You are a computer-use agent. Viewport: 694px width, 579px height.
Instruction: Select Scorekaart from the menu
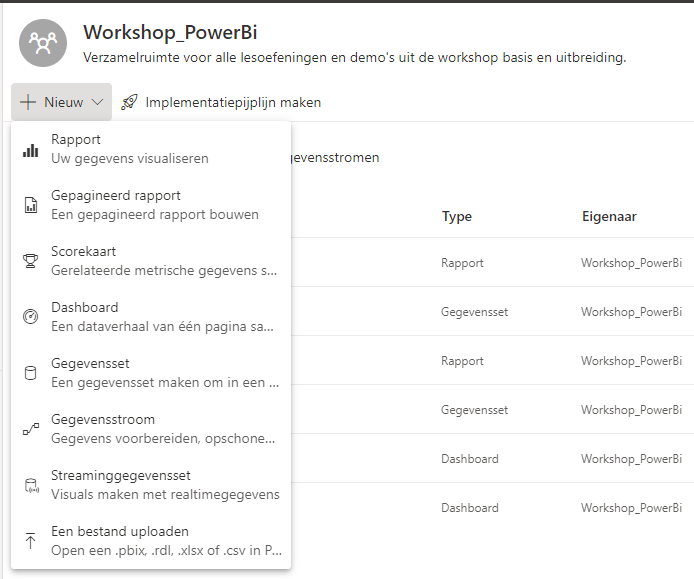[x=151, y=261]
